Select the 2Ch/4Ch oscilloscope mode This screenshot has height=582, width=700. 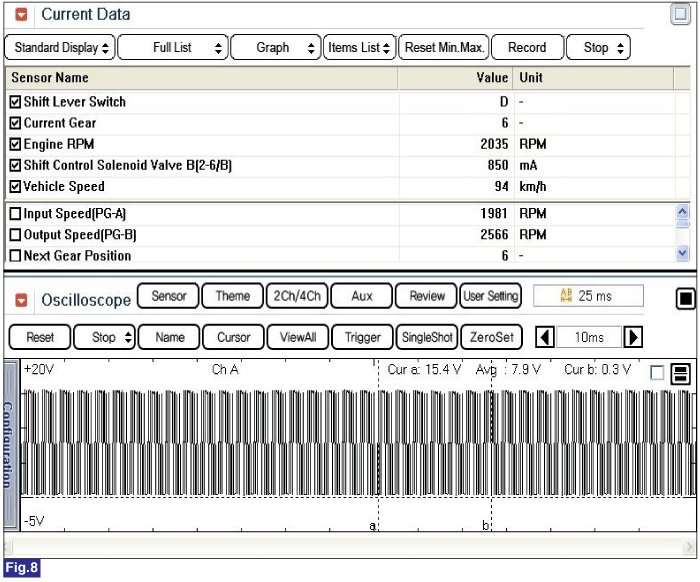tap(294, 296)
